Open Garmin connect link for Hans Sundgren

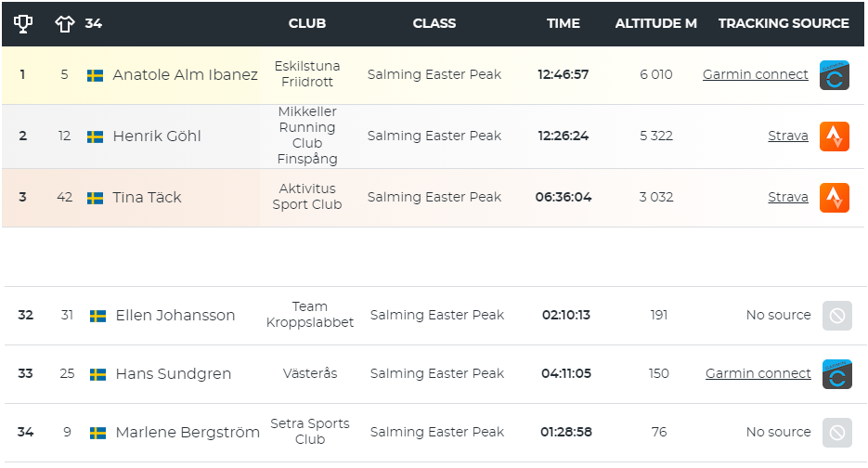758,374
